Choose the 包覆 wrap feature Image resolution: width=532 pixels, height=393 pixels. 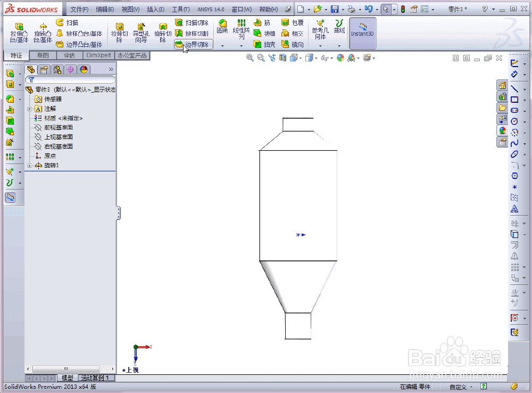coord(293,22)
